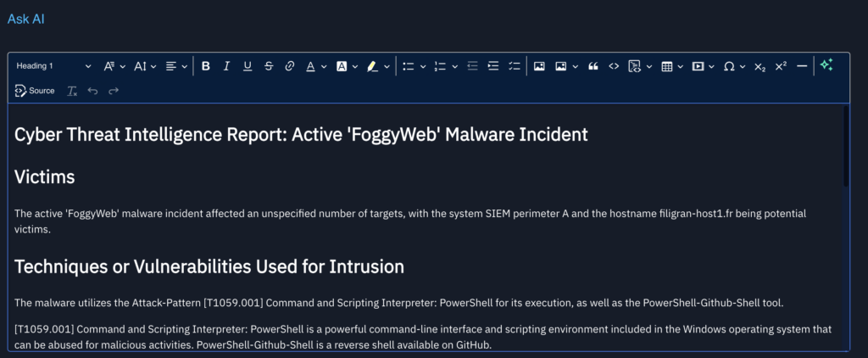Expand the text alignment dropdown

click(x=176, y=66)
